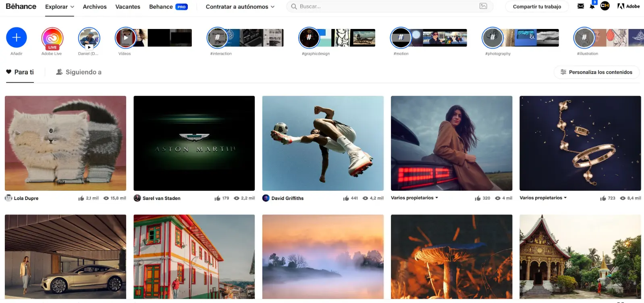The image size is (644, 303).
Task: Open Daniel's story circle
Action: (x=89, y=38)
